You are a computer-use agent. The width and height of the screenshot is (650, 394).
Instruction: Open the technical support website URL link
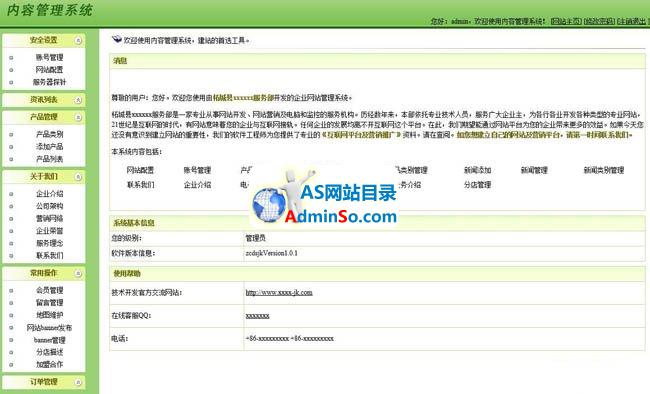point(279,292)
